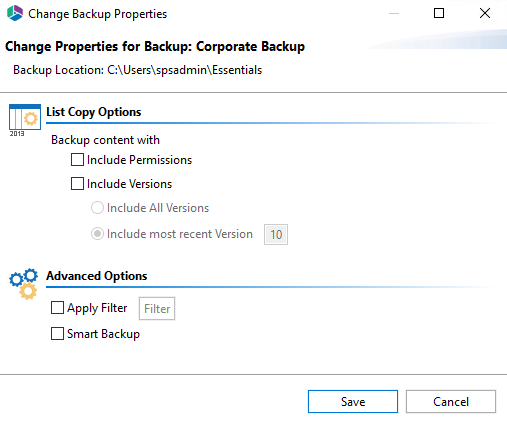The height and width of the screenshot is (426, 507).
Task: Click the Essentials app logo in title bar
Action: click(15, 13)
